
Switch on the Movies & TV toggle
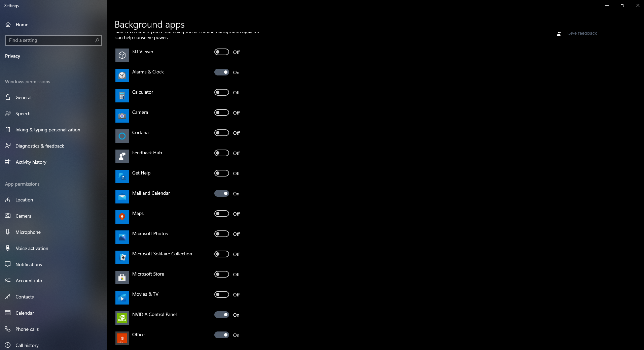tap(222, 294)
